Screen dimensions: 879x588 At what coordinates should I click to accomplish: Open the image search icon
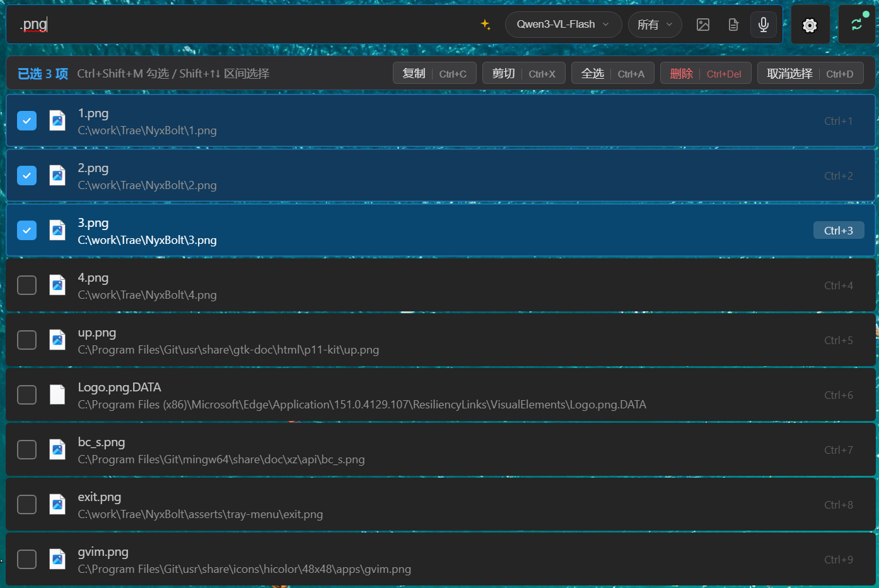point(703,25)
